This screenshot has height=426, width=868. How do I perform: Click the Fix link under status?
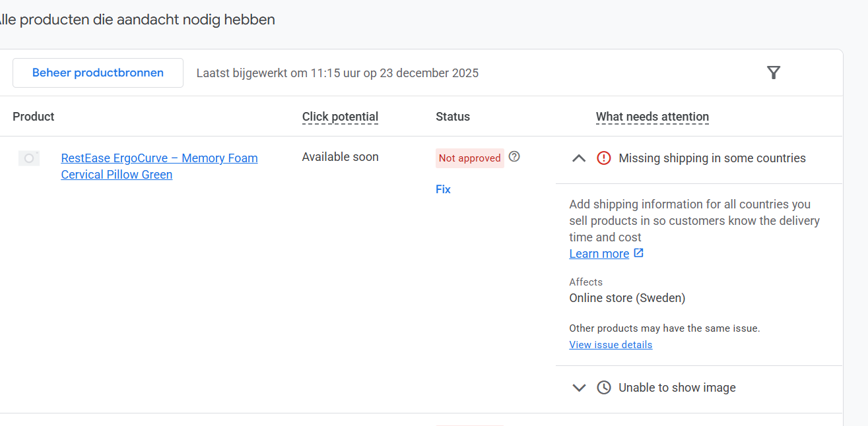pos(443,189)
